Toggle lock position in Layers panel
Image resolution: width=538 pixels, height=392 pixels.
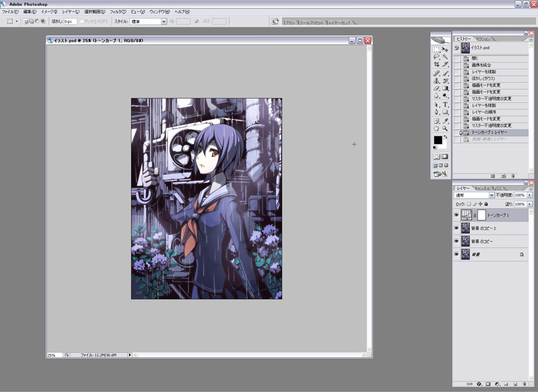click(481, 204)
